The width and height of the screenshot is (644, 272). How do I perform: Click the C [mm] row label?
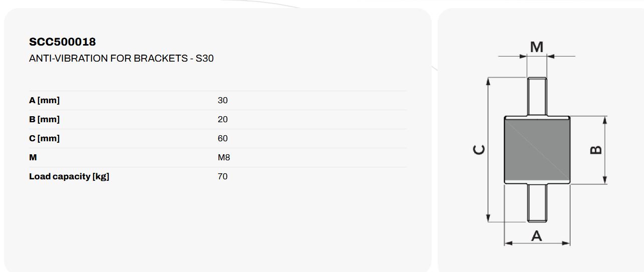[x=45, y=138]
